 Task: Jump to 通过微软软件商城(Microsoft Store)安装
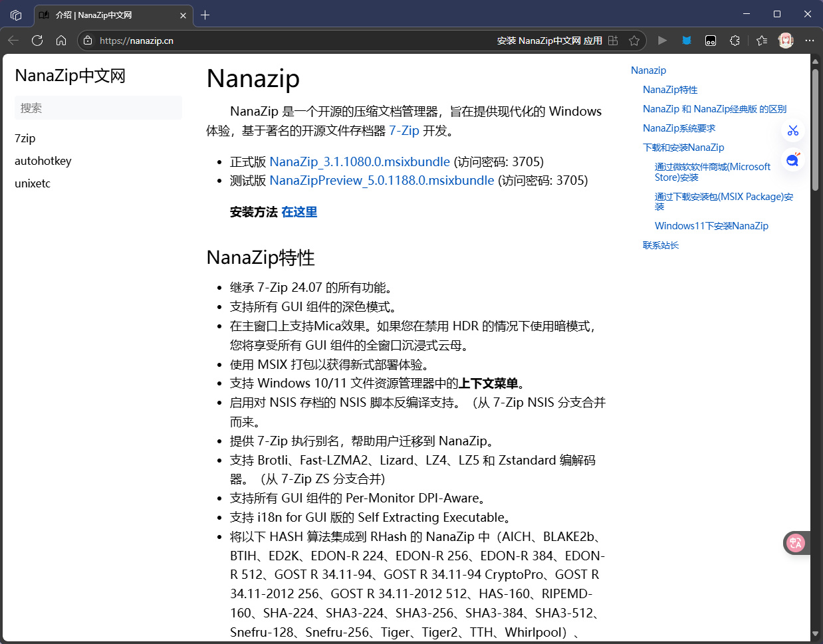tap(713, 171)
